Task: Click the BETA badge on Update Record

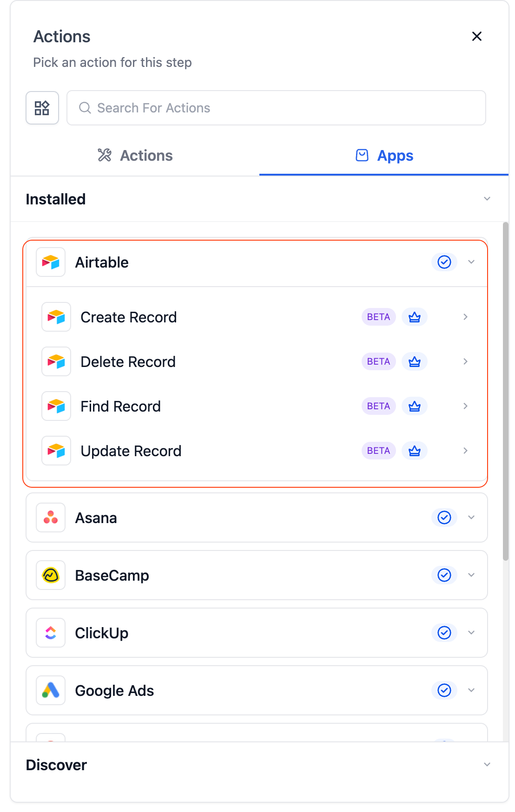Action: (379, 451)
